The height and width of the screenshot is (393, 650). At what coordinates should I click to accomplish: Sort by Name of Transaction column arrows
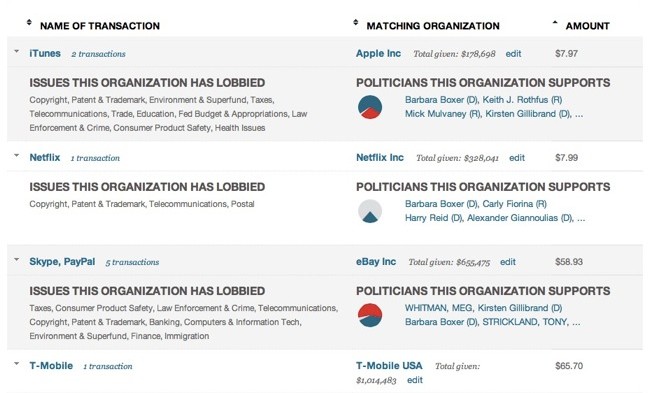pos(29,22)
